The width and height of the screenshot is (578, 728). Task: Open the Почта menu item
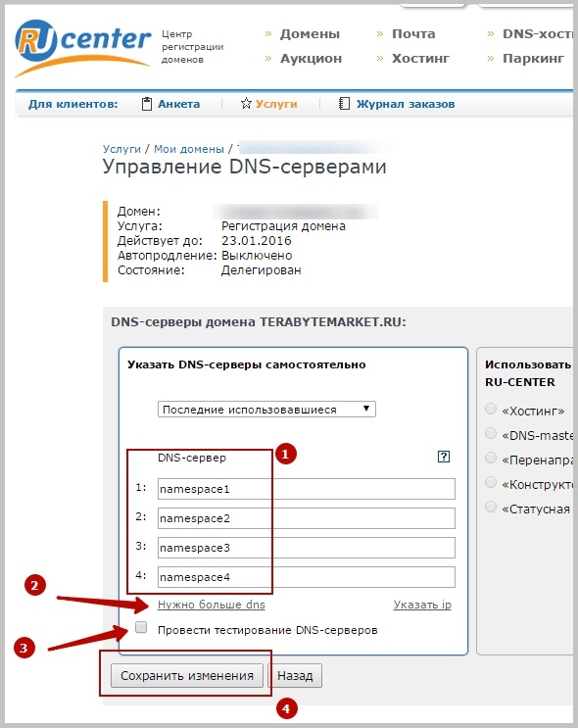[413, 34]
